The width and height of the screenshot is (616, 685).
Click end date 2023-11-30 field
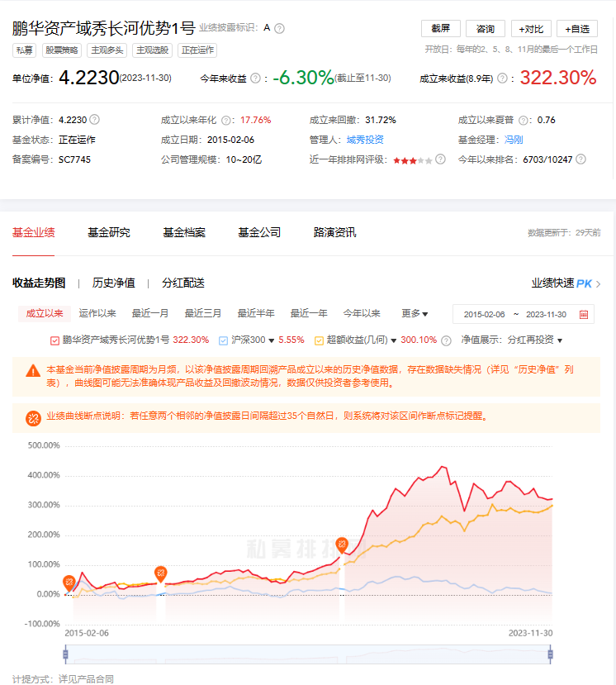tap(546, 315)
